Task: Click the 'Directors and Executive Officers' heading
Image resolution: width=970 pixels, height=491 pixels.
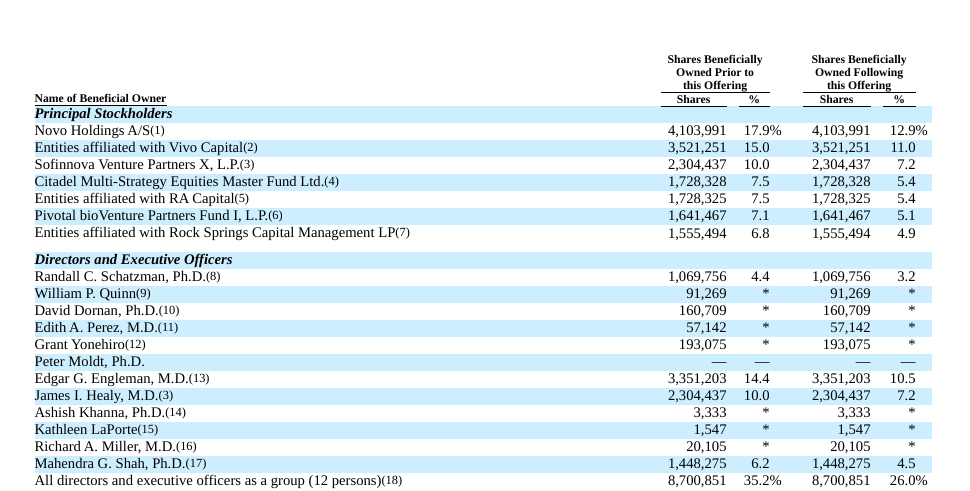Action: pos(134,260)
